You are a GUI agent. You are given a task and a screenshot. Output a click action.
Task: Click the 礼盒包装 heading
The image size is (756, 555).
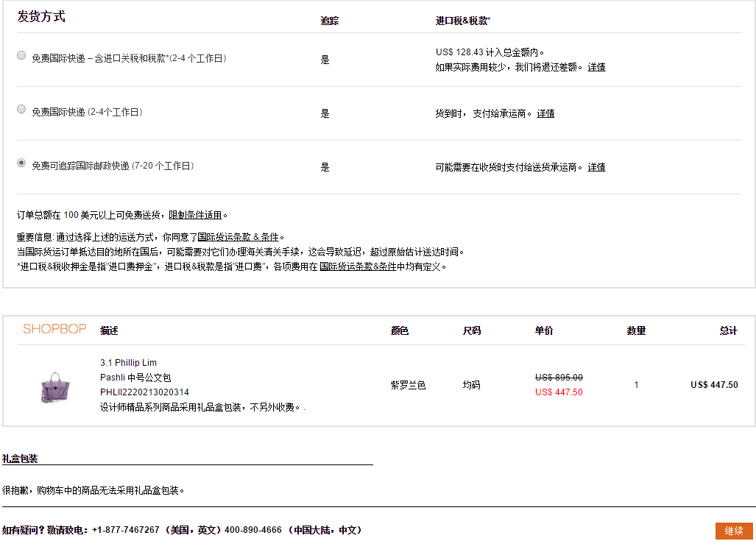tap(20, 459)
